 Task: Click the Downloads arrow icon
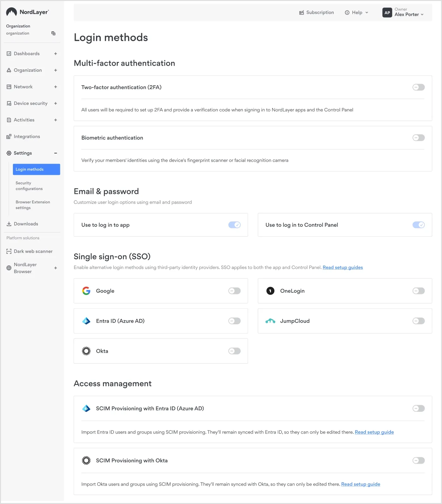click(9, 224)
